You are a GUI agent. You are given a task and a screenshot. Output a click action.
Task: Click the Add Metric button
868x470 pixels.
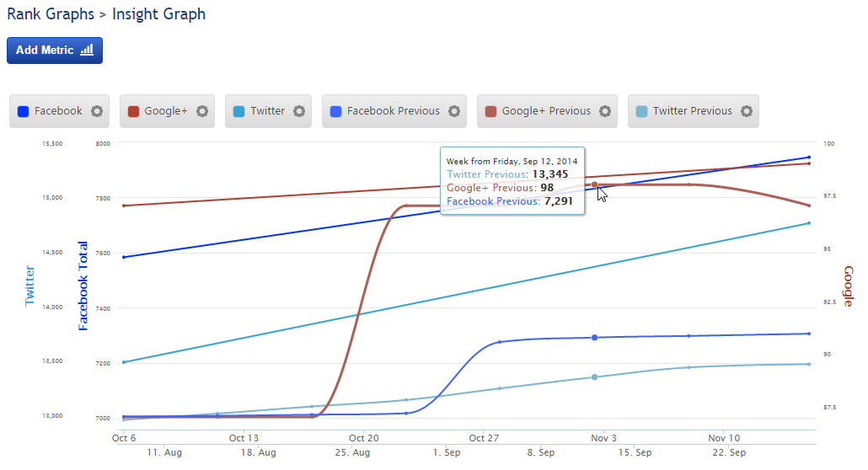[55, 51]
